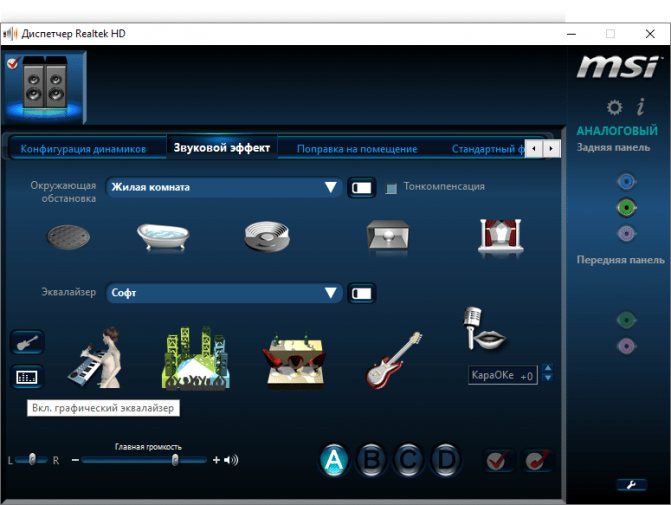Click the first red checkmark button
The width and height of the screenshot is (671, 505).
[x=498, y=460]
